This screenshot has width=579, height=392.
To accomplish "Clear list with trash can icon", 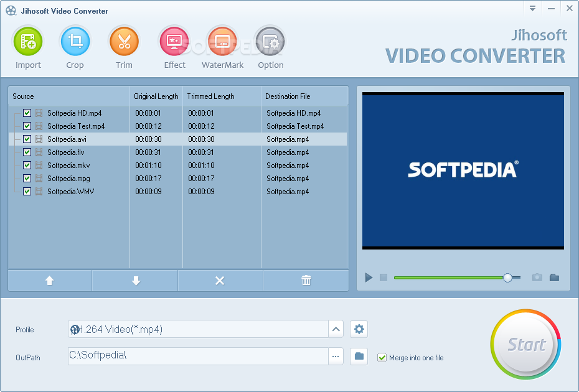I will [x=306, y=281].
